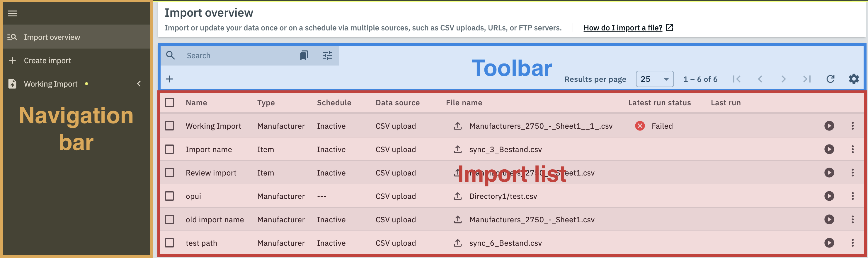Open Import overview in the sidebar

(76, 37)
